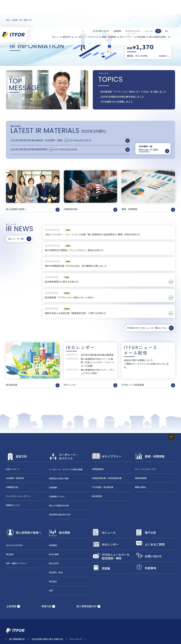Click the ITFOR logo in header
The width and height of the screenshot is (181, 644).
click(x=14, y=35)
